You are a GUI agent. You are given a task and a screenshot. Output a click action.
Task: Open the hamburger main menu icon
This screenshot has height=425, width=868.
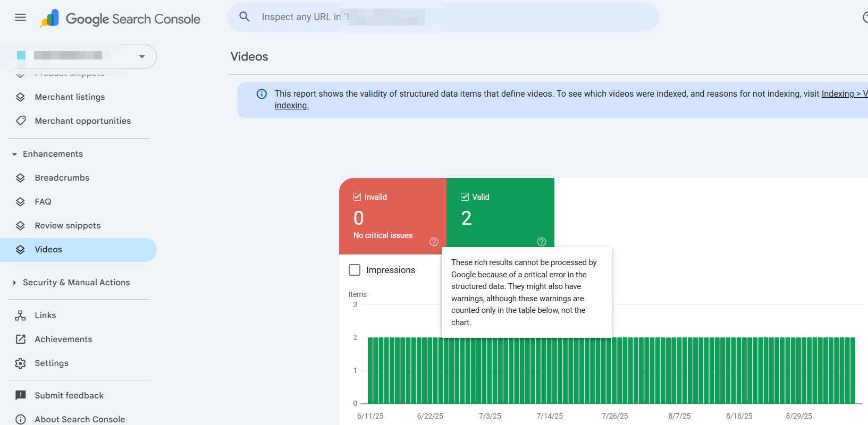click(20, 18)
